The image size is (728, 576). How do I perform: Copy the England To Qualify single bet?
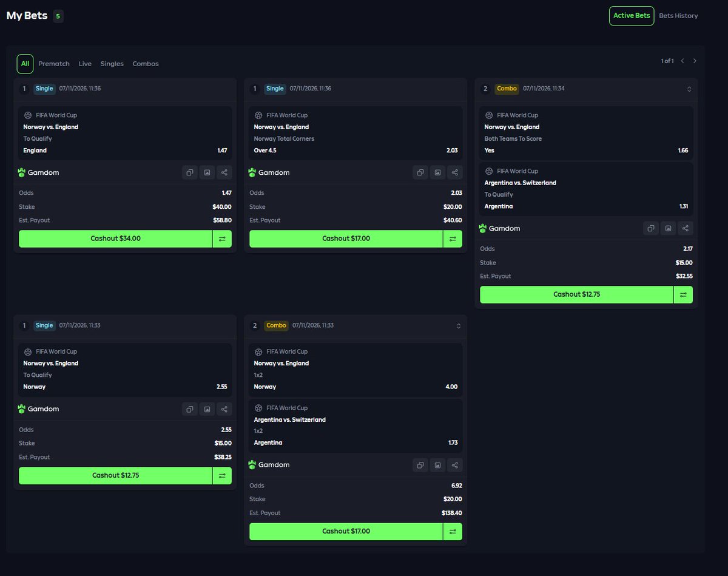coord(190,172)
